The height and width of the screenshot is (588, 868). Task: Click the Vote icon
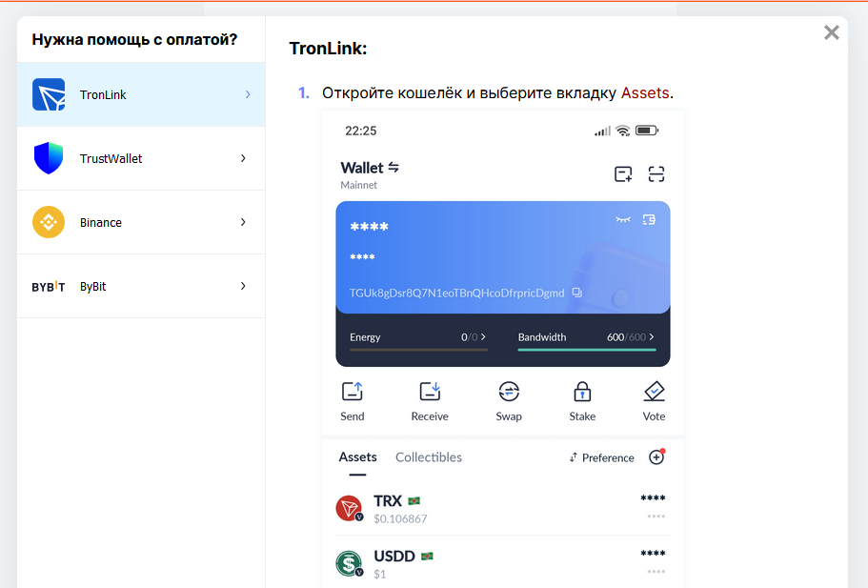[655, 392]
